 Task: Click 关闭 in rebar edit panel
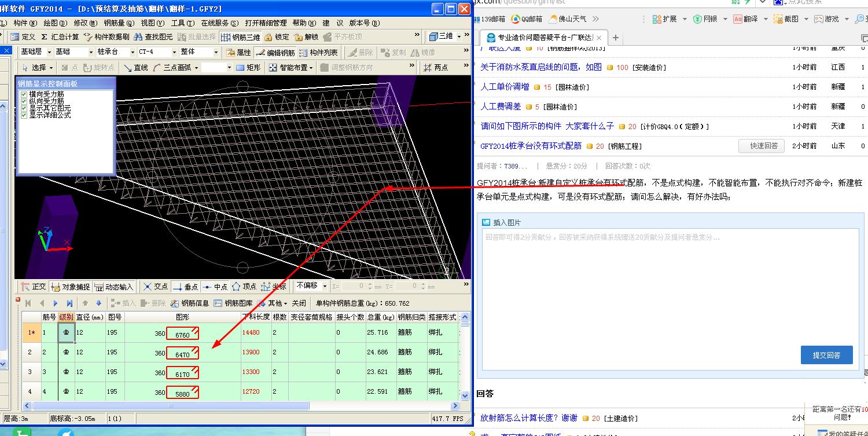click(299, 303)
